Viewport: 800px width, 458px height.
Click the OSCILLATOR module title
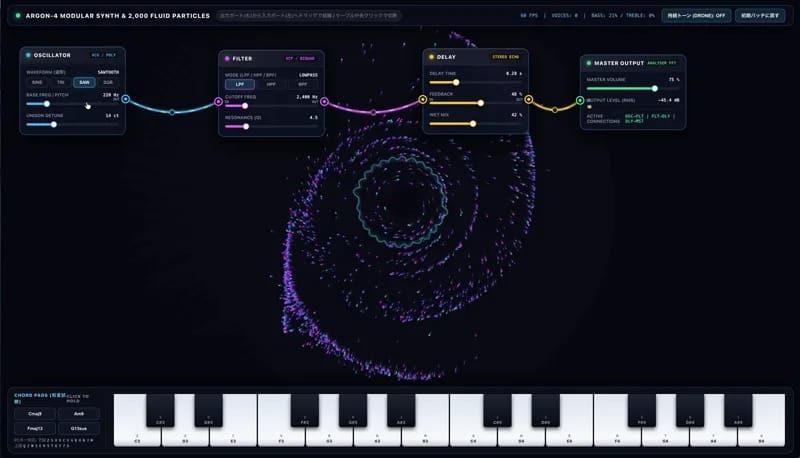point(52,55)
